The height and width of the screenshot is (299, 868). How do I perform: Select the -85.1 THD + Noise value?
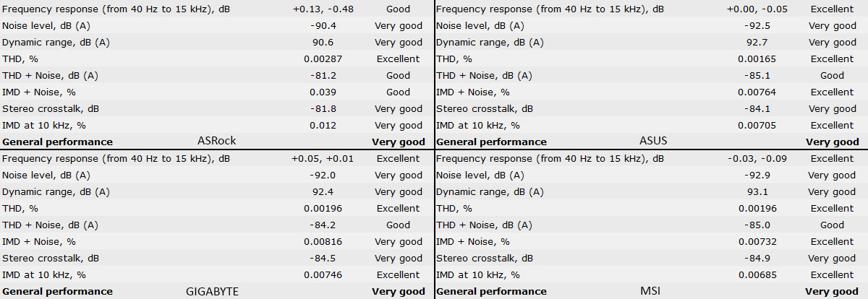click(757, 76)
